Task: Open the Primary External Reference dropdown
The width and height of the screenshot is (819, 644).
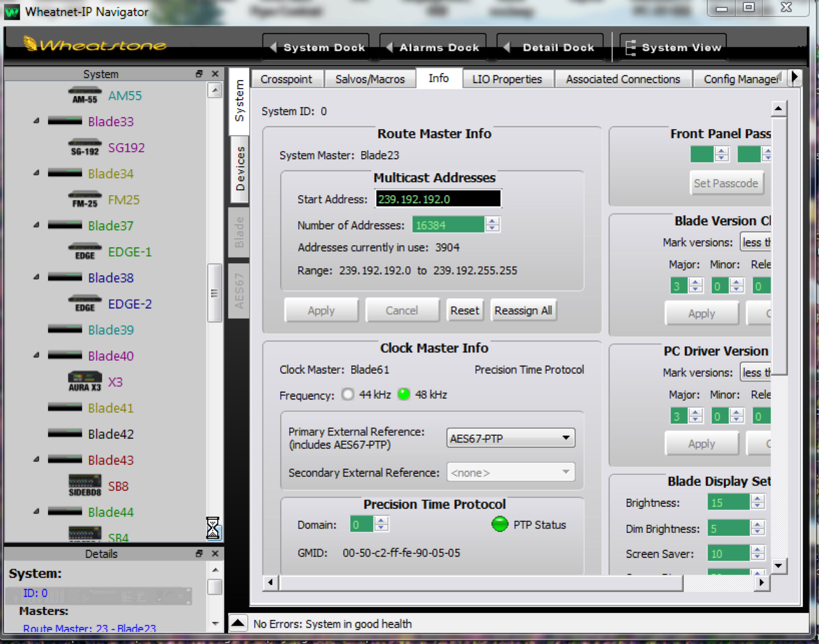Action: [511, 438]
